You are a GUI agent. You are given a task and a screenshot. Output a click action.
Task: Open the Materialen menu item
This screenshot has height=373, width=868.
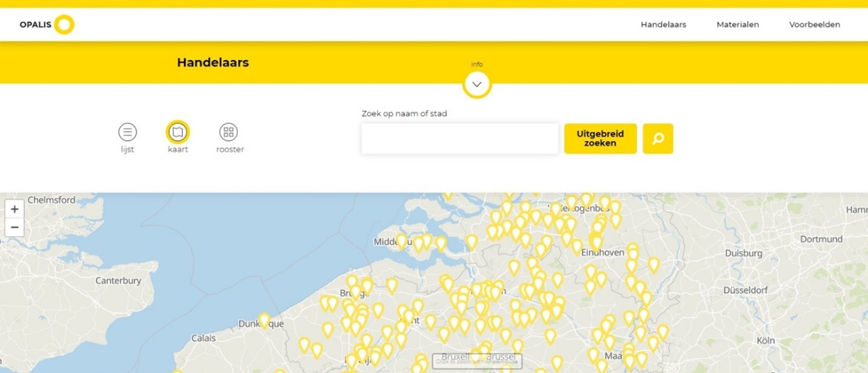pyautogui.click(x=738, y=24)
